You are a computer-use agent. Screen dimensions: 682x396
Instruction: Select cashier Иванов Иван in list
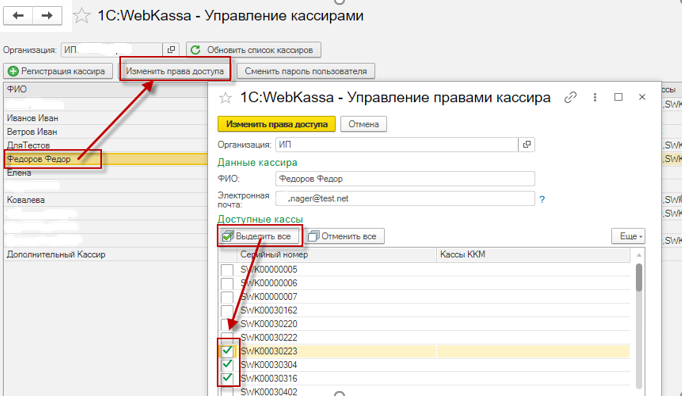(106, 118)
